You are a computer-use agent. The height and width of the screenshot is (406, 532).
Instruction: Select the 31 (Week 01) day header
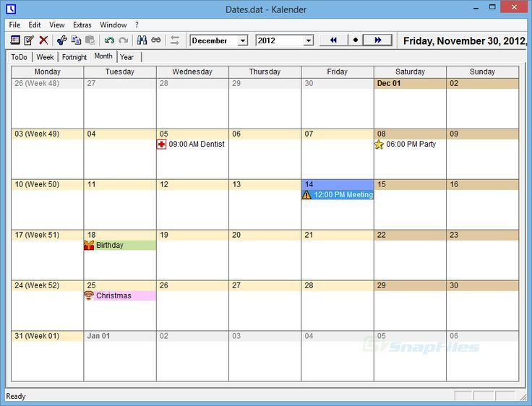[48, 336]
